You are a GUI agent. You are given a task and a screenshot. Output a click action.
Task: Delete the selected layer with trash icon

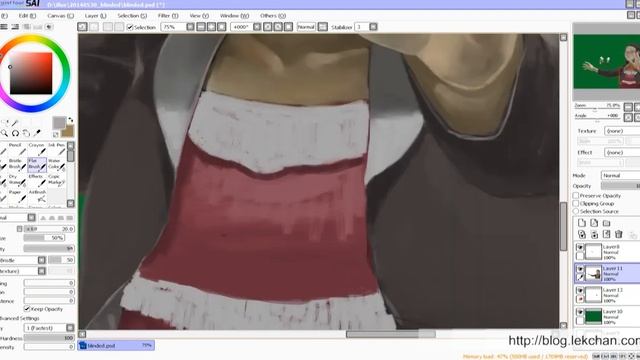[x=619, y=234]
